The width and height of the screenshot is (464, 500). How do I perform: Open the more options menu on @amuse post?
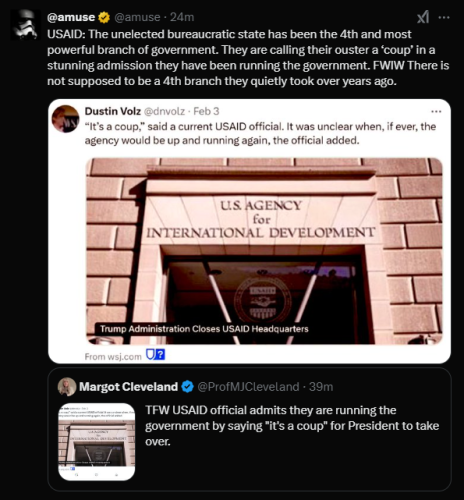coord(444,17)
